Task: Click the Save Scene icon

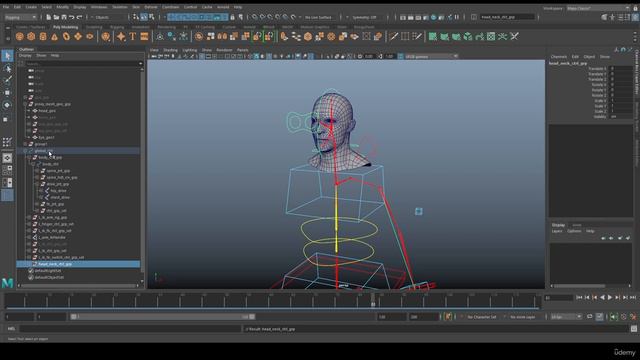Action: (64, 17)
